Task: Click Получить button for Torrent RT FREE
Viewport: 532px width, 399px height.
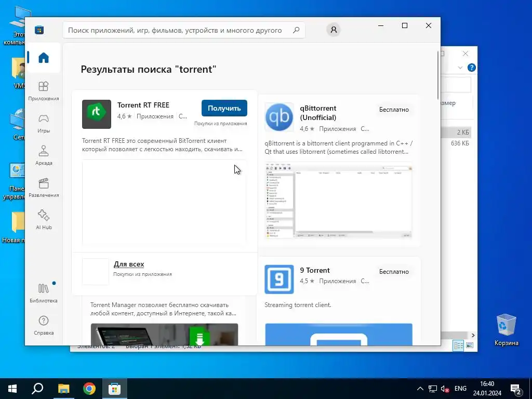Action: (224, 108)
